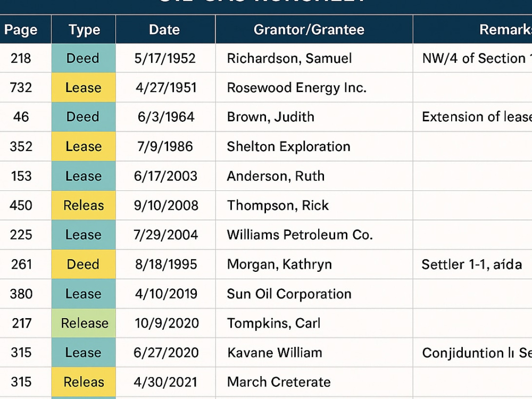Click the Shelton Exploration cell

pyautogui.click(x=314, y=147)
